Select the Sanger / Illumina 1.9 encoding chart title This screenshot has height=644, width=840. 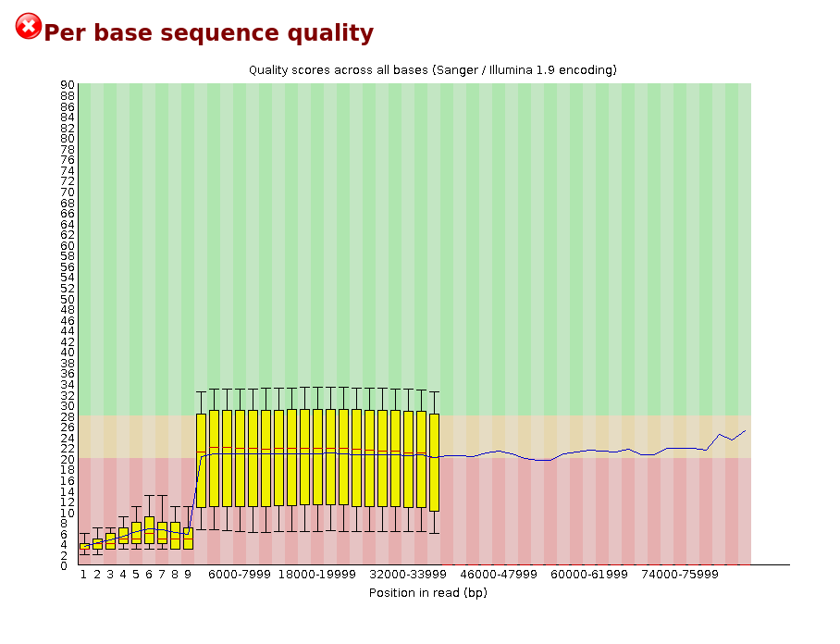(x=432, y=69)
